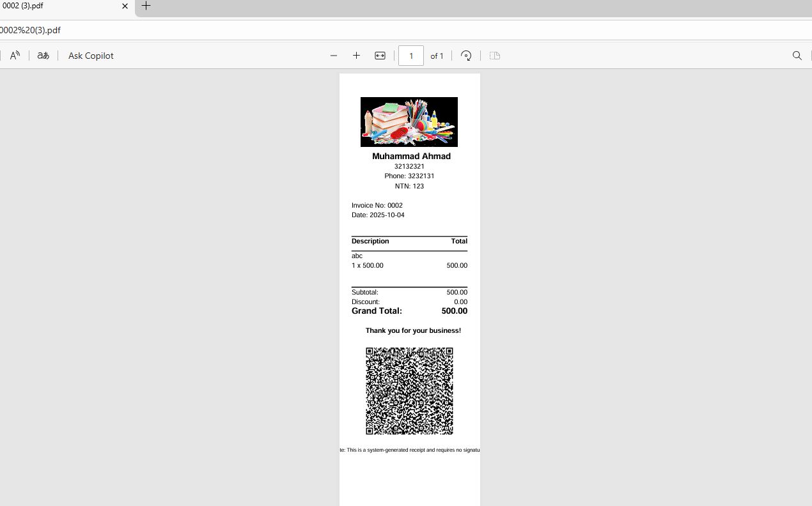
Task: Rotate the PDF page
Action: click(x=466, y=56)
